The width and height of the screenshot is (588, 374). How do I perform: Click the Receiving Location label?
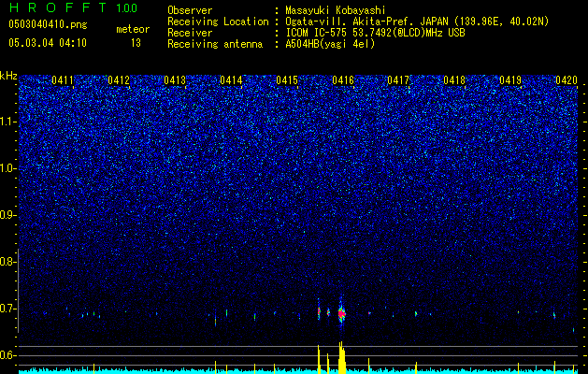pos(218,22)
